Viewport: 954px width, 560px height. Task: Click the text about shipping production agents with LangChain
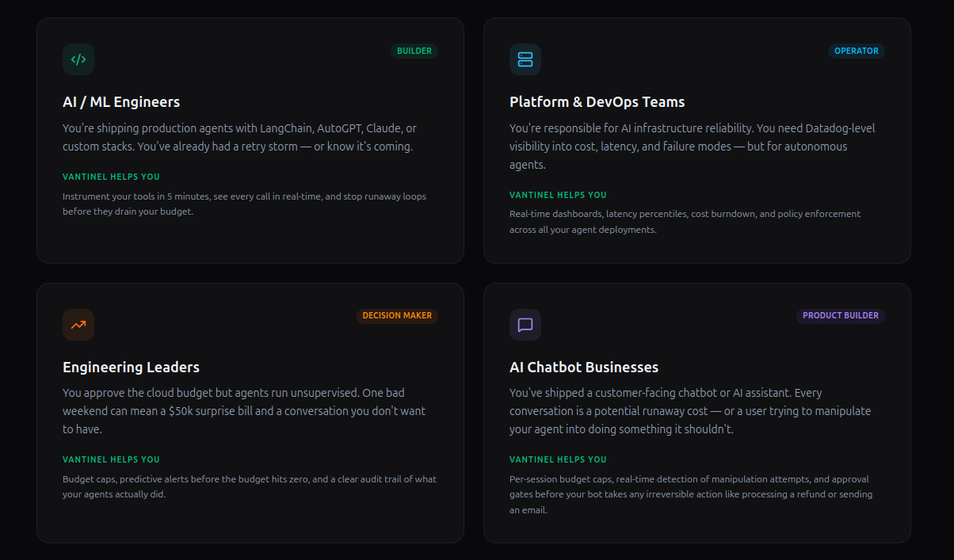click(239, 137)
